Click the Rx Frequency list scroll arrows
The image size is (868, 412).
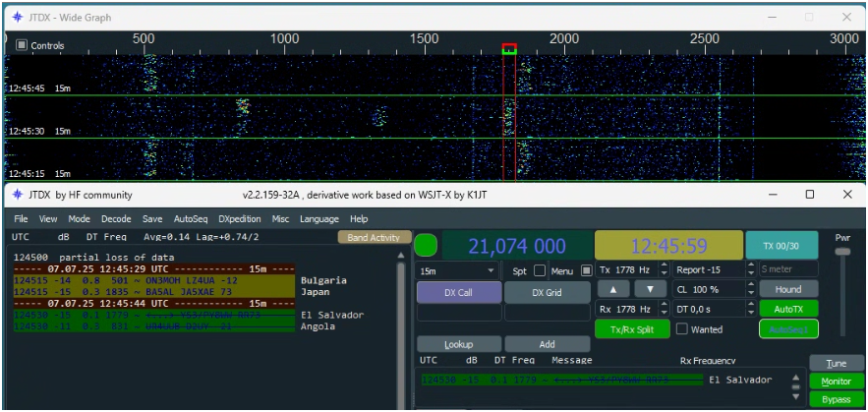796,387
